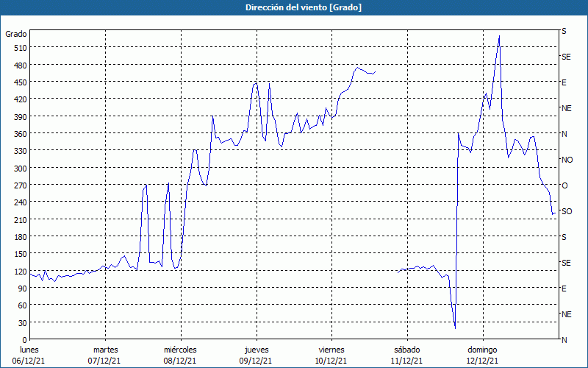588x368 pixels.
Task: Click the 360 value on the left axis
Action: (x=20, y=134)
